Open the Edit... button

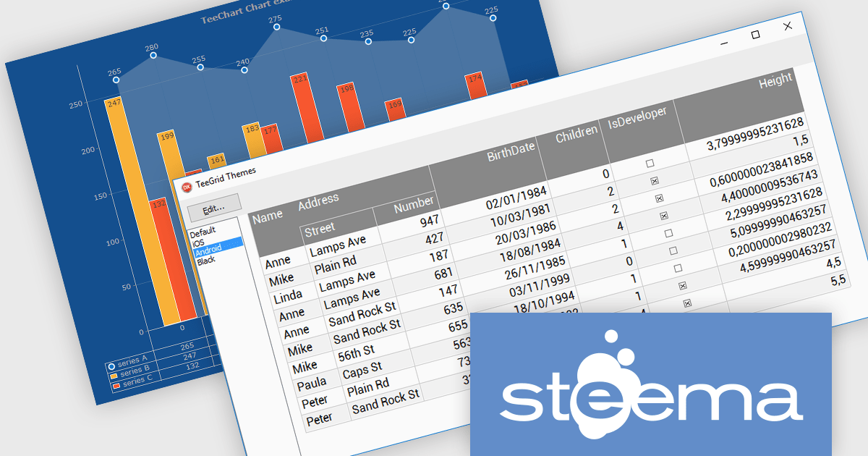point(214,208)
